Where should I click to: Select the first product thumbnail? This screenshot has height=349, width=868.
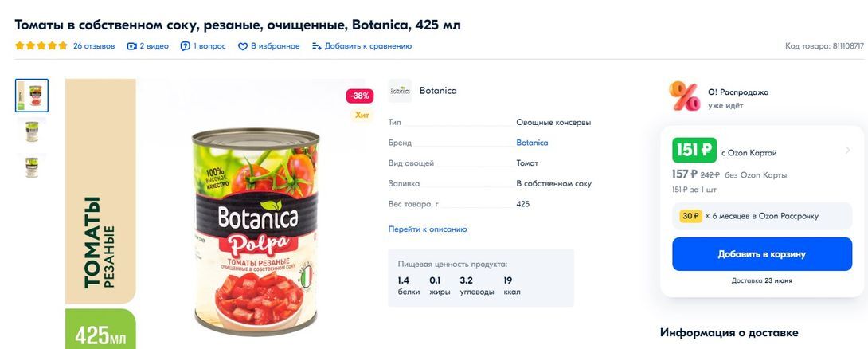(32, 96)
